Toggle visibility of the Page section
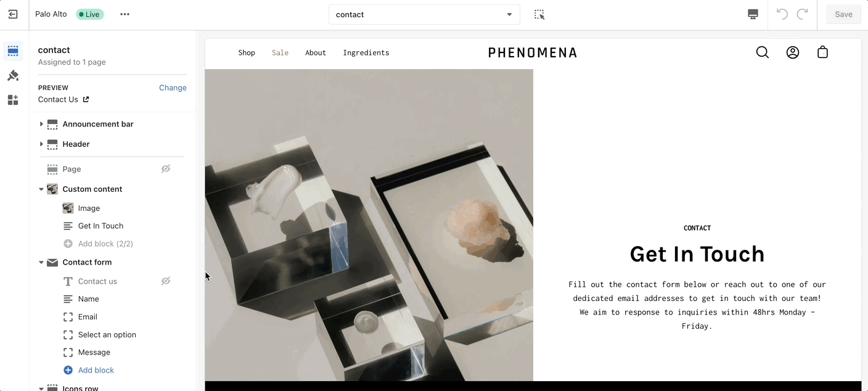 tap(166, 169)
